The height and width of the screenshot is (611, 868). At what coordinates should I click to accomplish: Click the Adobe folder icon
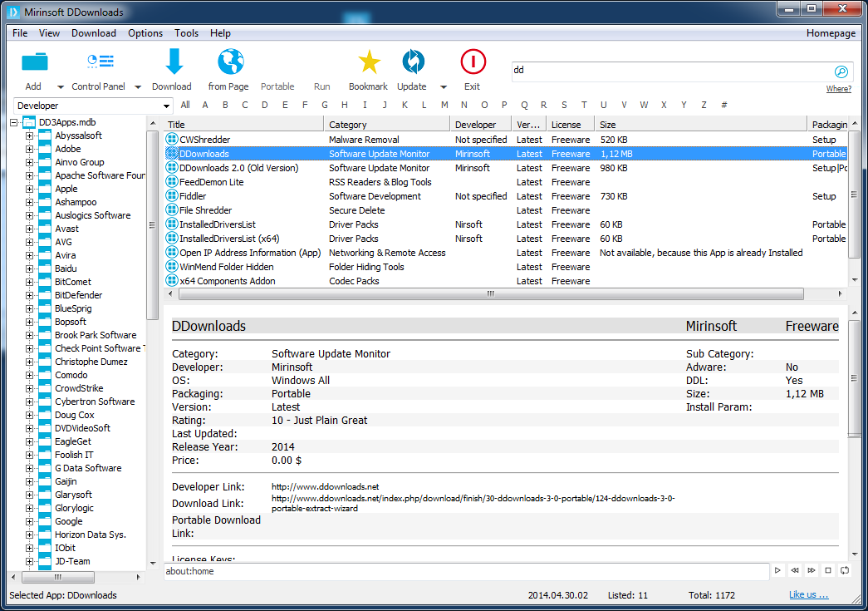coord(45,149)
